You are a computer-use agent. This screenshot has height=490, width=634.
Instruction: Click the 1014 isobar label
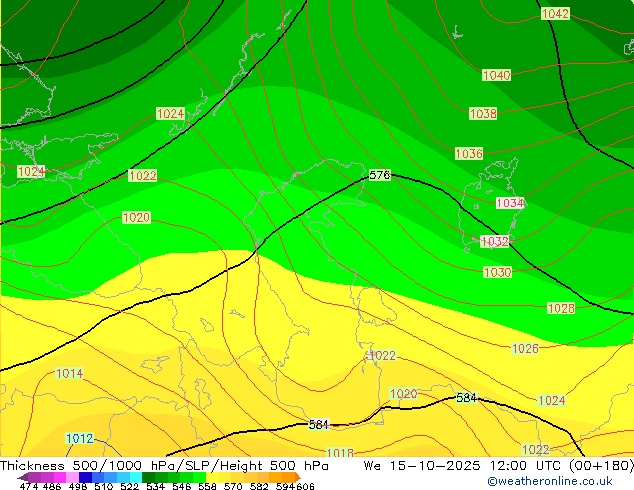(x=70, y=373)
